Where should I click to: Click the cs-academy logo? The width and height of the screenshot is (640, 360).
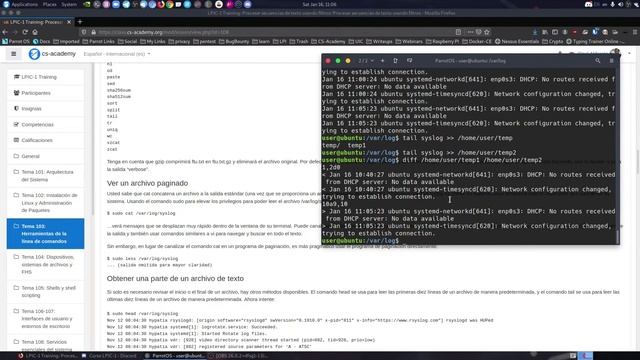click(52, 53)
